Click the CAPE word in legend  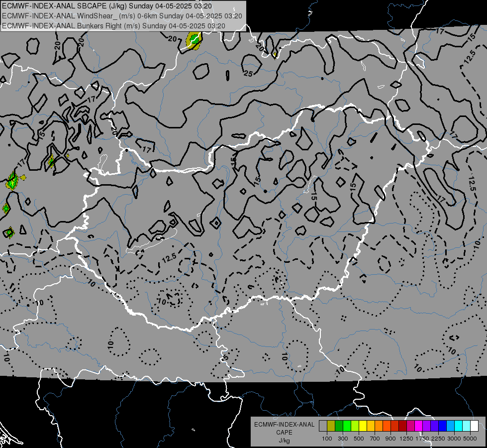284,433
